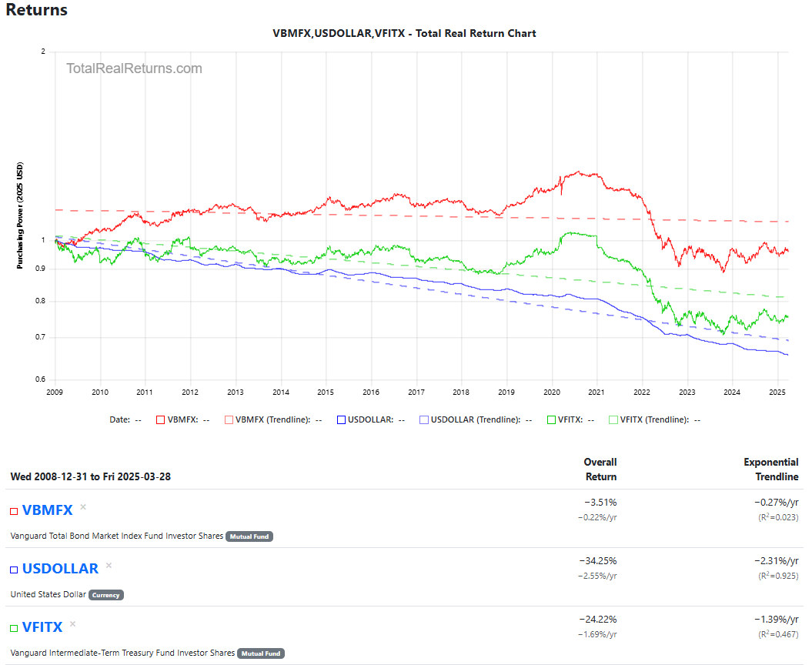Click the R²=0.023 value
The height and width of the screenshot is (665, 812).
[778, 517]
